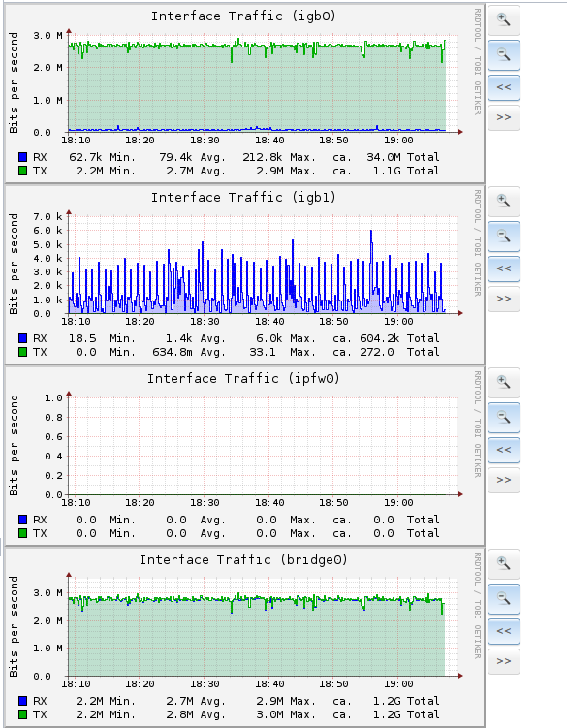Screen dimensions: 567x728
Task: Click the '18:30' time label on ipfw0 graph
Action: click(x=205, y=502)
